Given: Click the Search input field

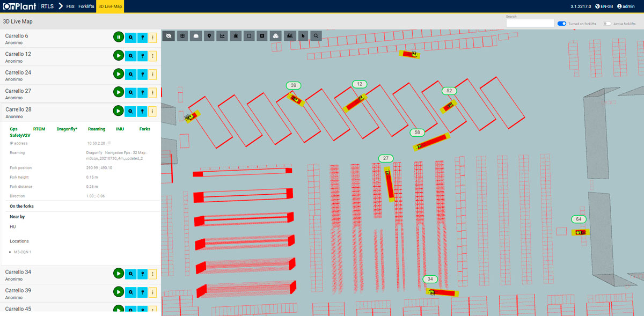Looking at the screenshot, I should [x=530, y=24].
